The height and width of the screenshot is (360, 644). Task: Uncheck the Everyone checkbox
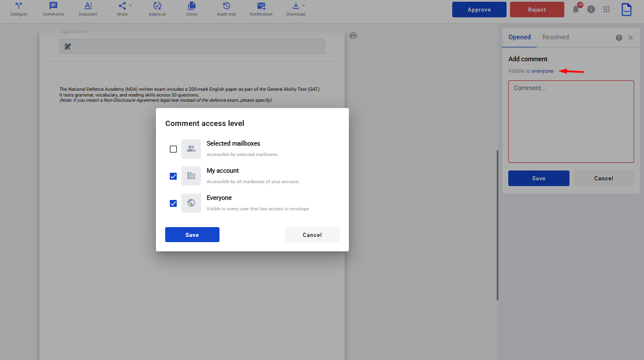[x=173, y=203]
